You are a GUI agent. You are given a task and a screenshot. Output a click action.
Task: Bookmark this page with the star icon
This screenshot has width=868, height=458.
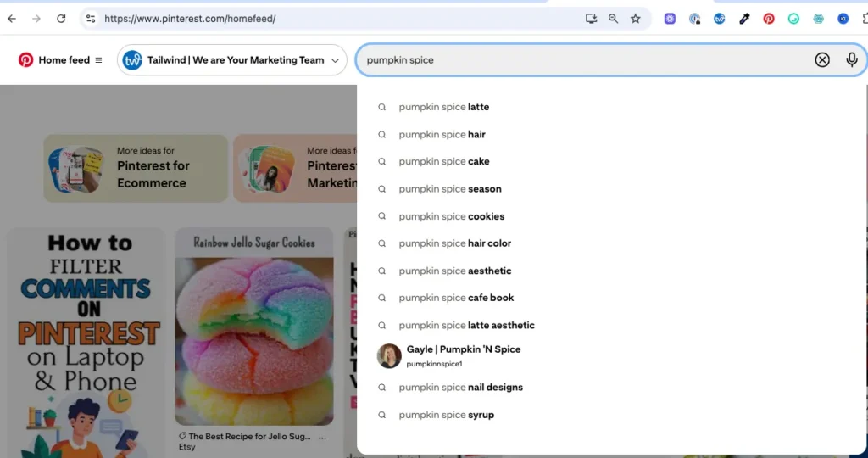pyautogui.click(x=636, y=19)
